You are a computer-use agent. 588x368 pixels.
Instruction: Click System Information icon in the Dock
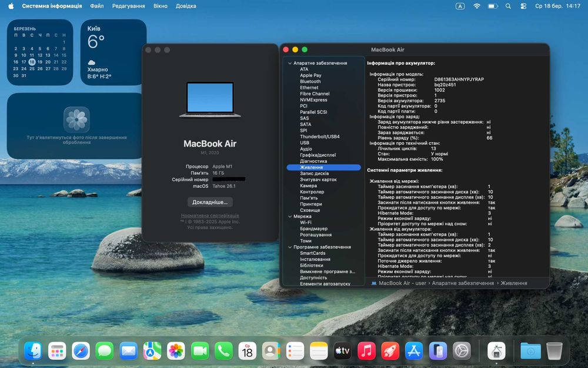pos(496,351)
